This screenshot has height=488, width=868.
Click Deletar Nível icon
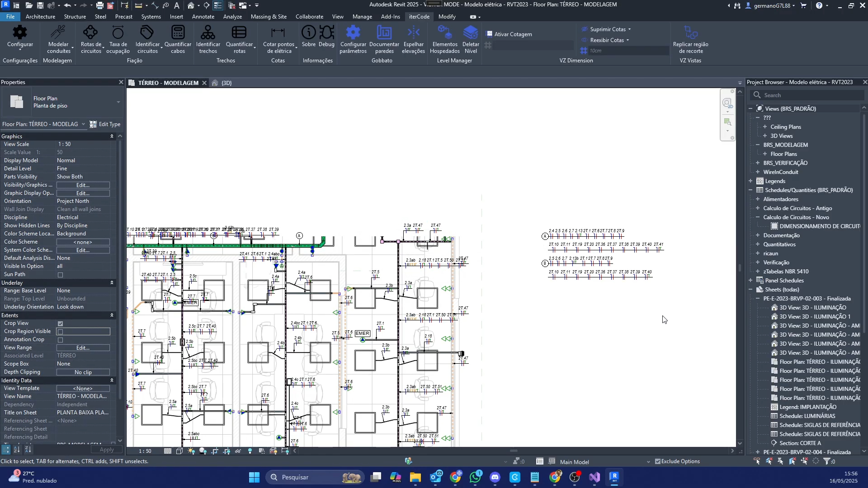coord(471,33)
